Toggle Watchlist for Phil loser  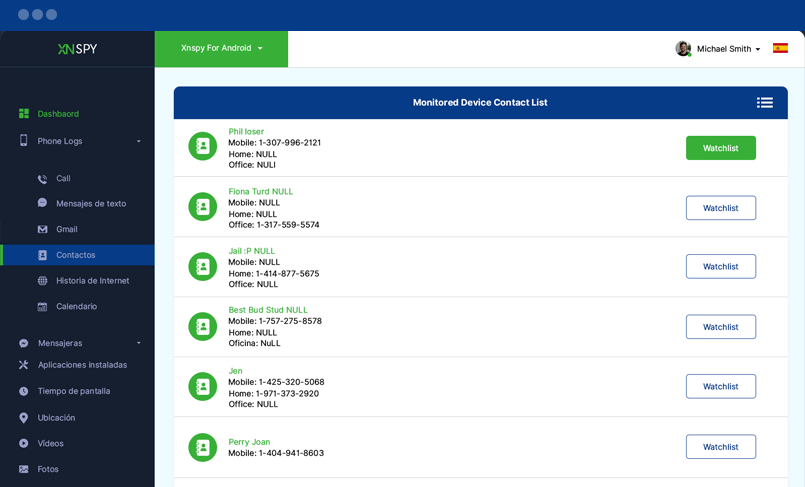[x=720, y=148]
